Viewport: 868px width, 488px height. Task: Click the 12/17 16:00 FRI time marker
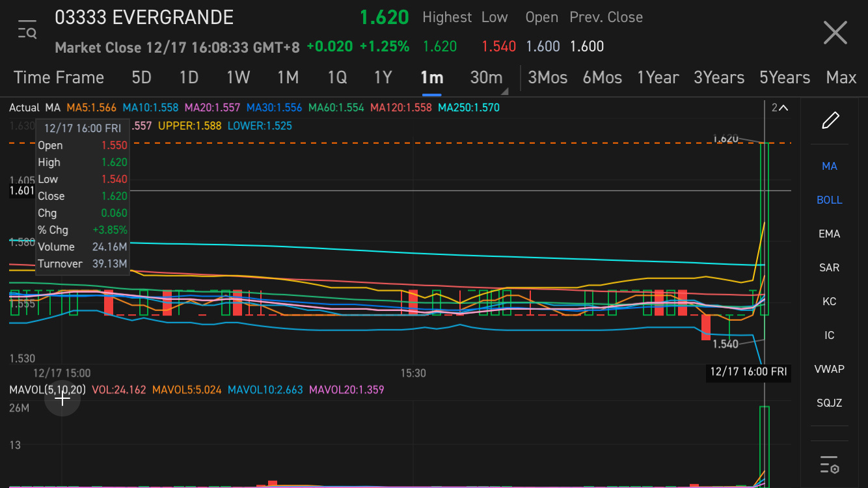point(748,372)
